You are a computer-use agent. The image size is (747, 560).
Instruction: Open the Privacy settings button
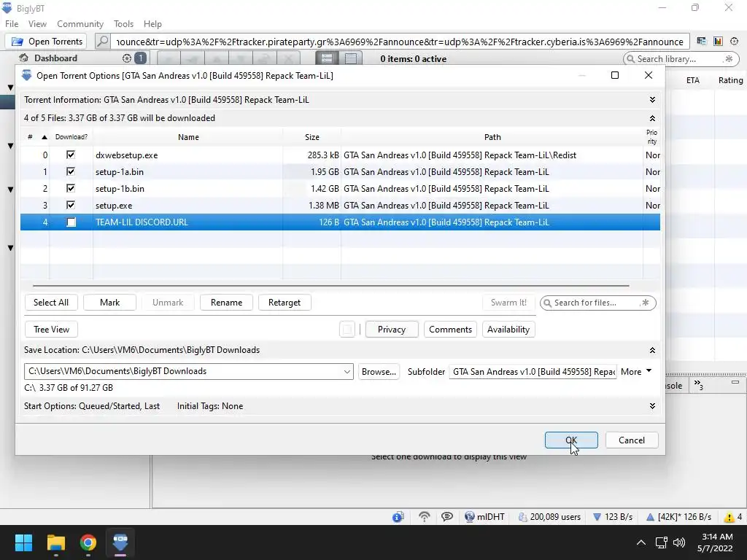(392, 330)
